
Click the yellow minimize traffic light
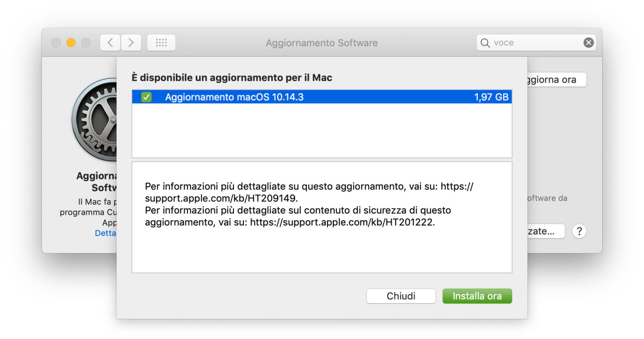(71, 42)
